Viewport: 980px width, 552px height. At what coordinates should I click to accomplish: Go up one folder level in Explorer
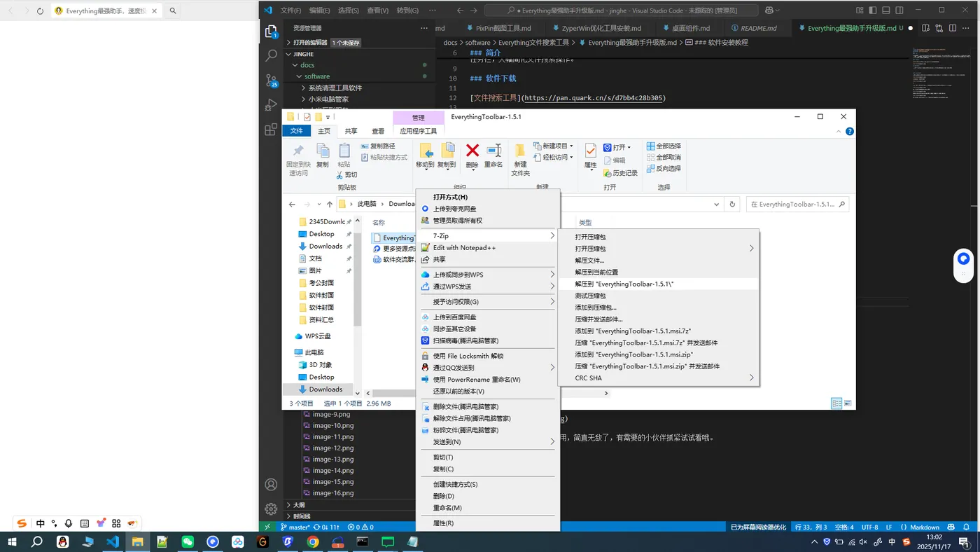coord(330,205)
